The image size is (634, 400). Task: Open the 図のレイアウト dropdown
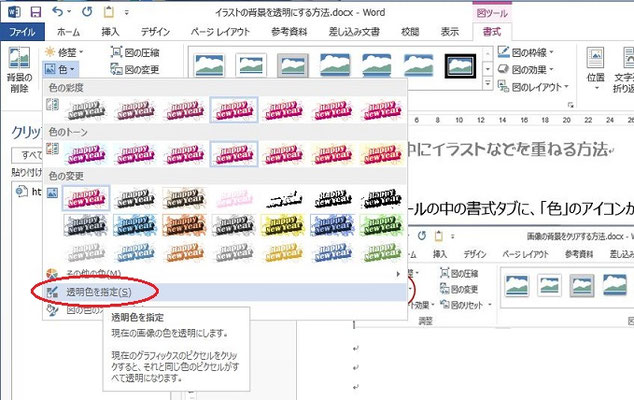coord(533,87)
